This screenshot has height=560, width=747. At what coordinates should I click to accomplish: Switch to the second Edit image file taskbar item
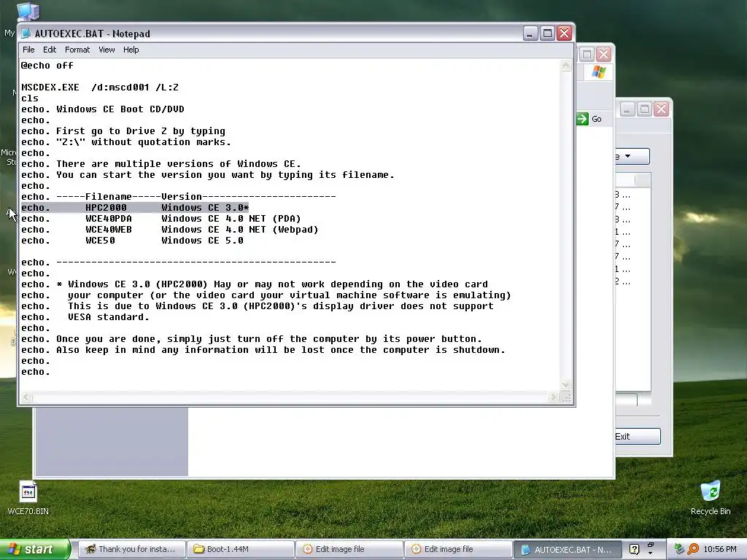(457, 550)
